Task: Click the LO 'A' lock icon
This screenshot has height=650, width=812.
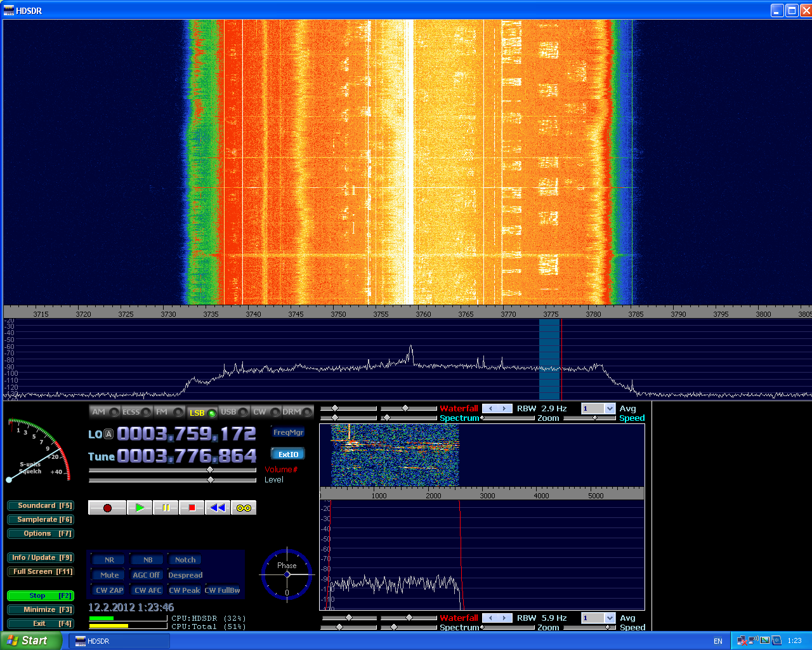Action: click(108, 434)
